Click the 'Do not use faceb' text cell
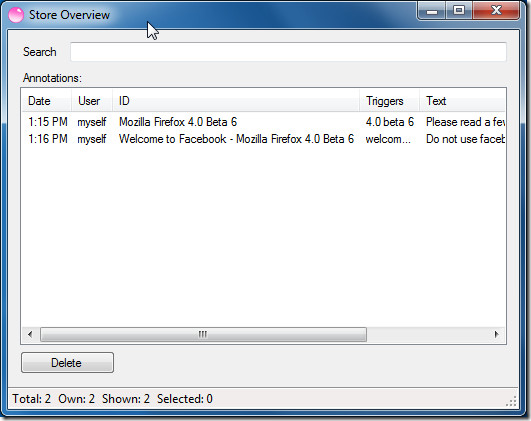 465,139
